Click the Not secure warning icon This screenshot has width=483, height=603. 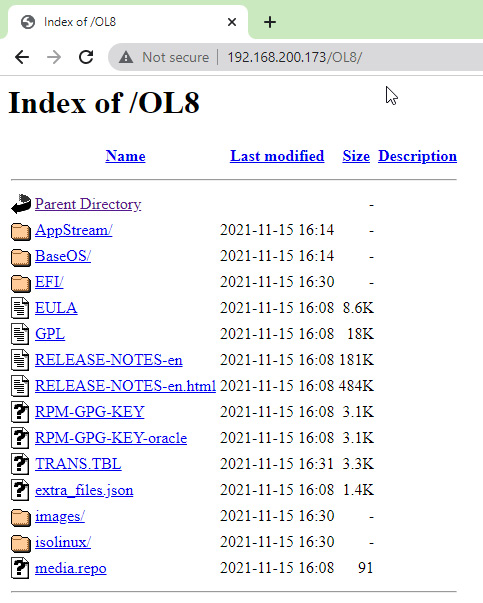(126, 57)
